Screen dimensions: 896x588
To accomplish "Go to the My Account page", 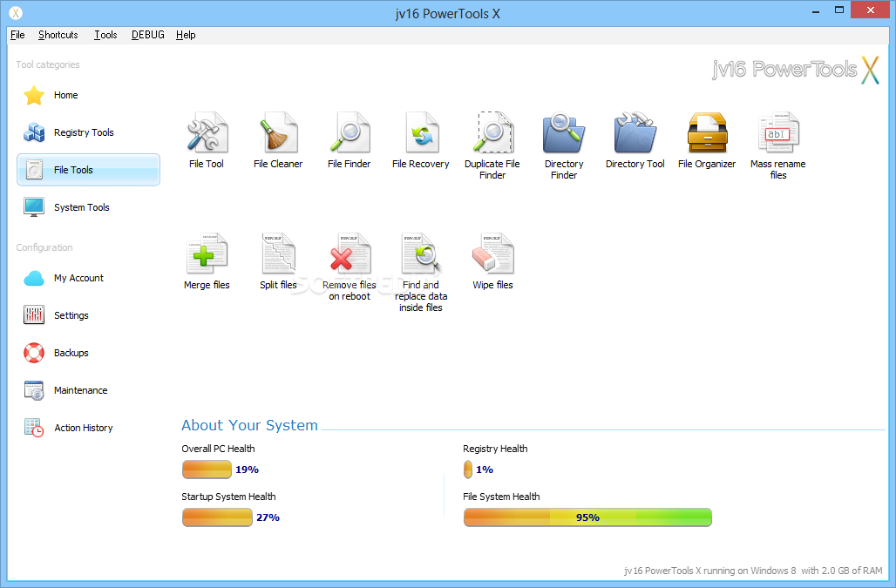I will pyautogui.click(x=78, y=277).
